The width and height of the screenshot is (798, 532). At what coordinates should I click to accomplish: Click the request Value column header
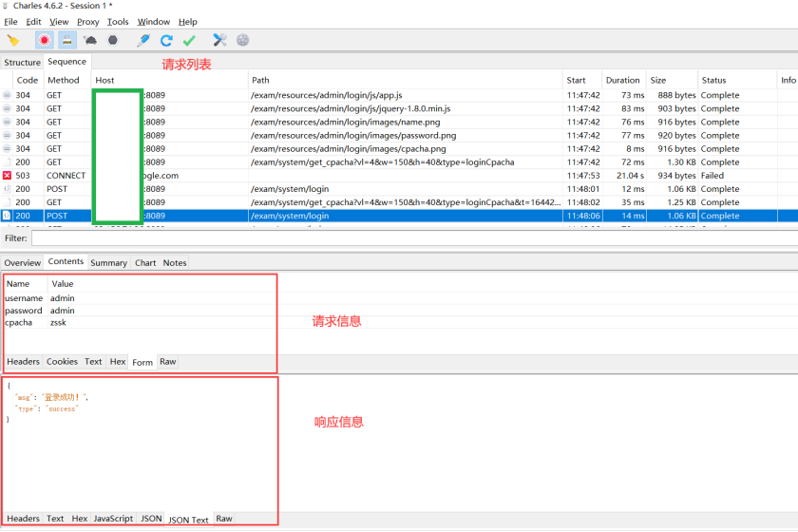coord(63,283)
